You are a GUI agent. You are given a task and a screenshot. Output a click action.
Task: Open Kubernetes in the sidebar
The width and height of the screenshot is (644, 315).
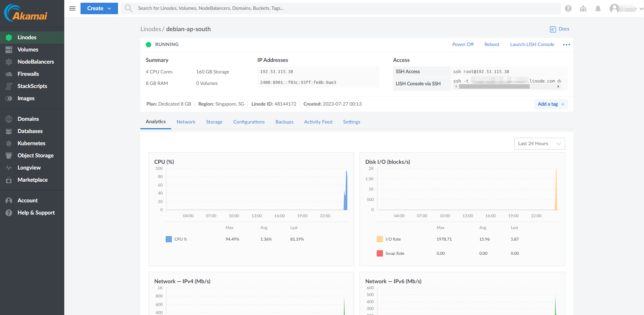[x=32, y=143]
